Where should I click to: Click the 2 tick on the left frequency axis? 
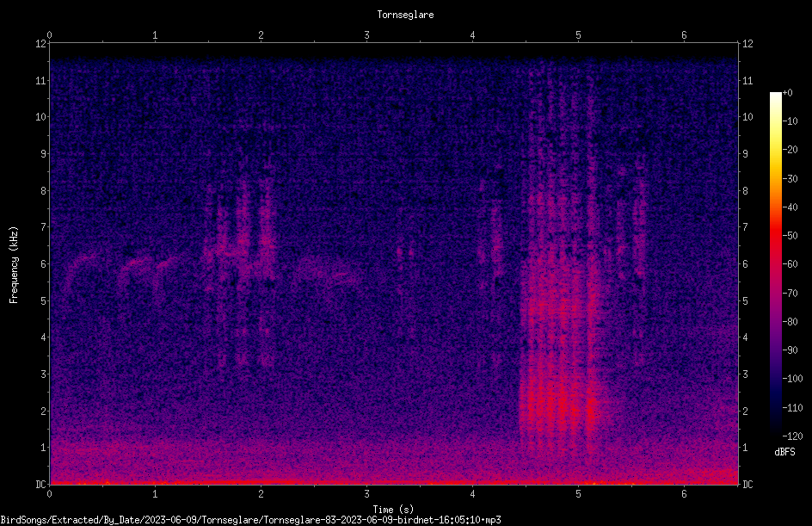tap(44, 411)
